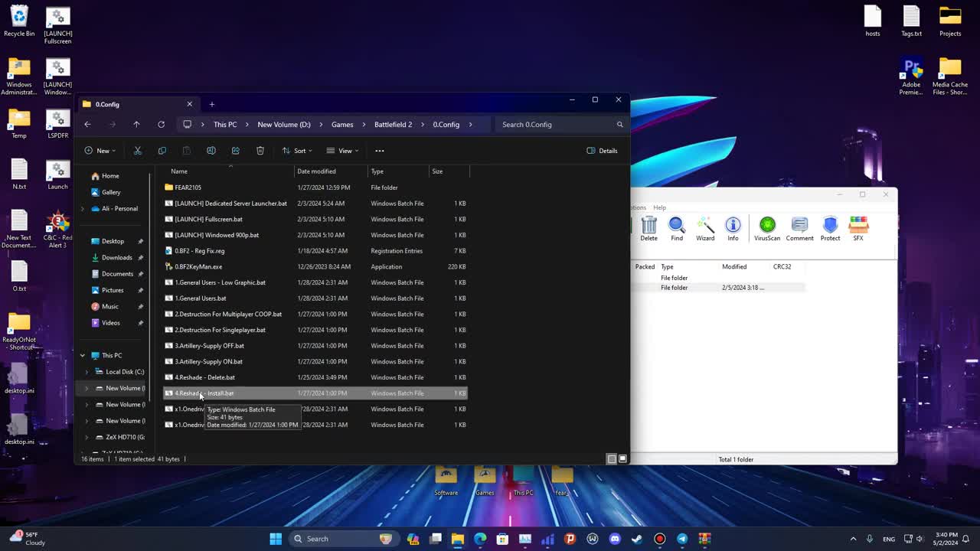980x551 pixels.
Task: Click the New button in File Explorer
Action: (100, 151)
